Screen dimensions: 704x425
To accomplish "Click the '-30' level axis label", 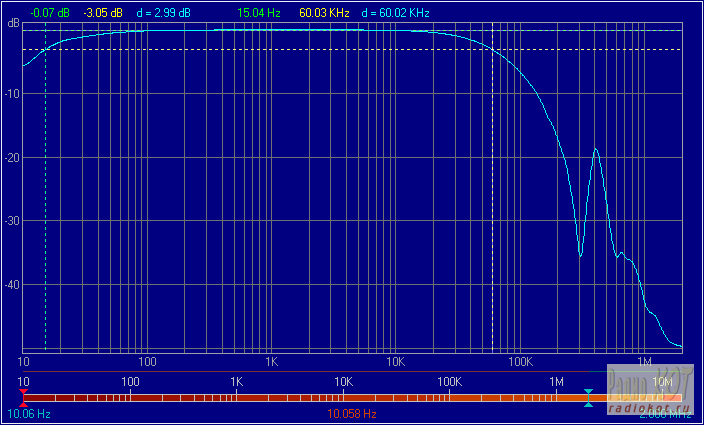I will pyautogui.click(x=12, y=221).
